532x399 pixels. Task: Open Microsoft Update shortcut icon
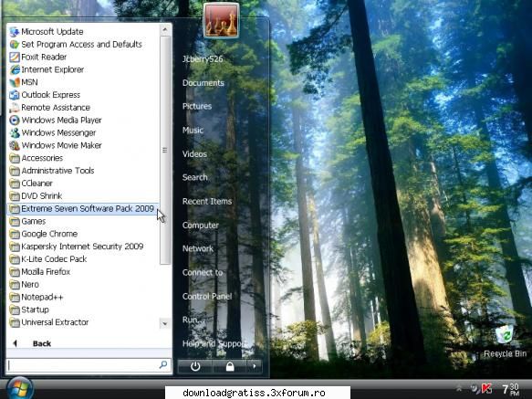pyautogui.click(x=15, y=32)
